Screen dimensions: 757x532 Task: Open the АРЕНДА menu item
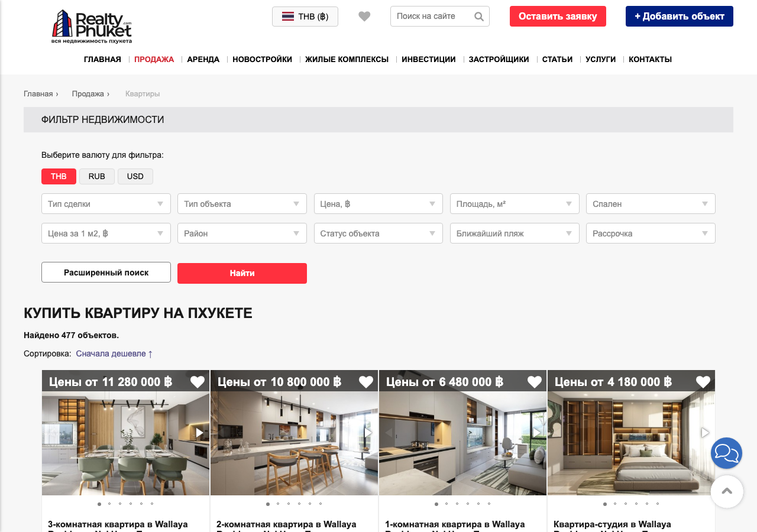coord(203,60)
